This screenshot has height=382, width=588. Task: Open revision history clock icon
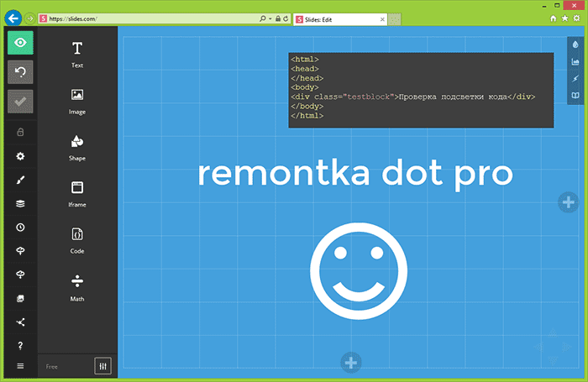pos(20,228)
